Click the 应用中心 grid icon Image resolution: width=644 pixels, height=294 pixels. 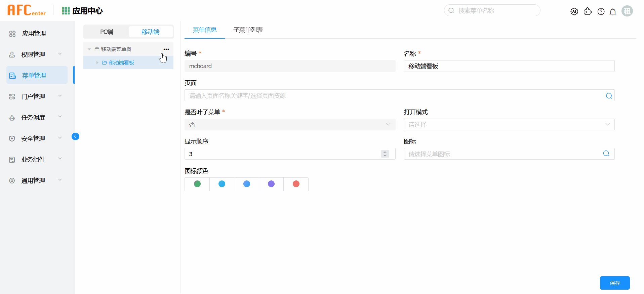tap(66, 11)
